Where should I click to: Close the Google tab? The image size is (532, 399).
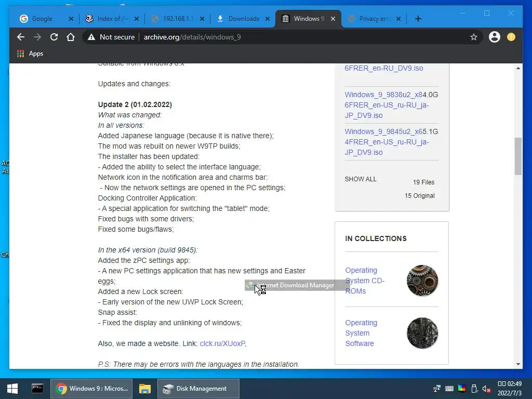tap(71, 19)
